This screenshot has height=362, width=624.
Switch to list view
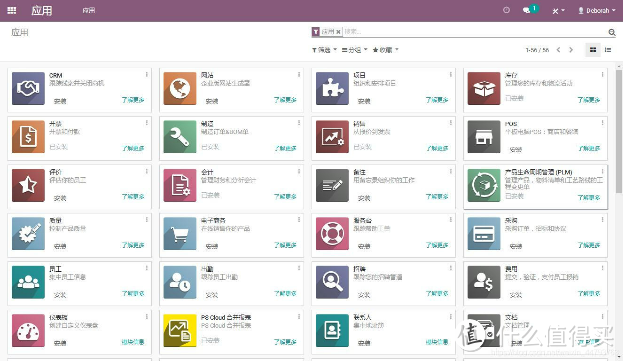[x=608, y=50]
